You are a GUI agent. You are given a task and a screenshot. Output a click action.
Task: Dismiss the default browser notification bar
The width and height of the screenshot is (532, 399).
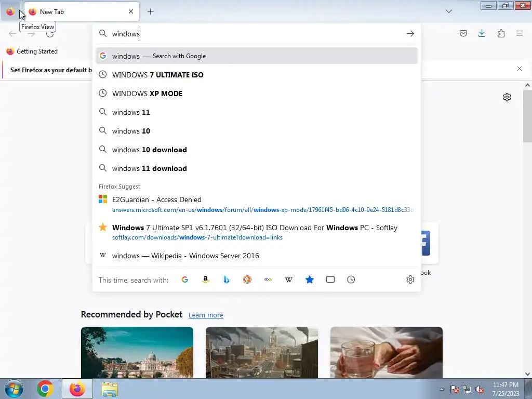click(x=520, y=69)
